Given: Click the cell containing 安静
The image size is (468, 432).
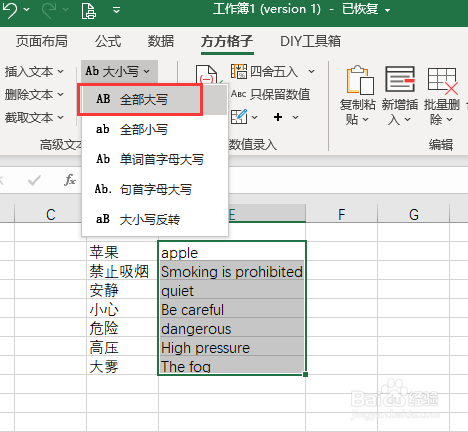Looking at the screenshot, I should [x=122, y=289].
